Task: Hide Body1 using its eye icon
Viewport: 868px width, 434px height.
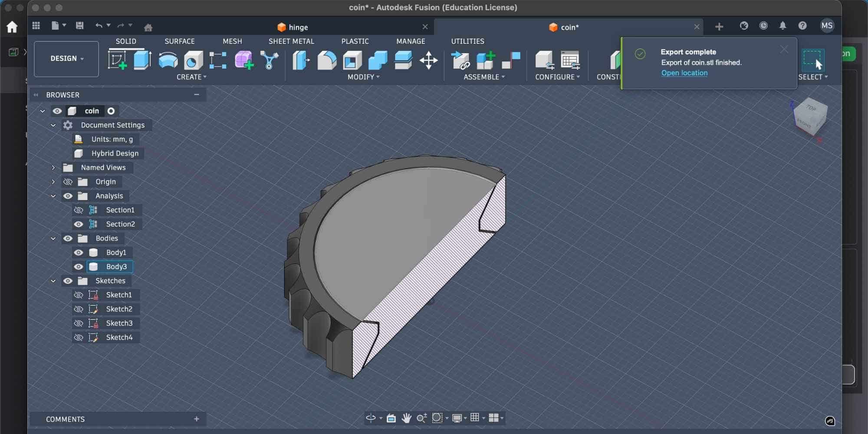Action: (x=79, y=253)
